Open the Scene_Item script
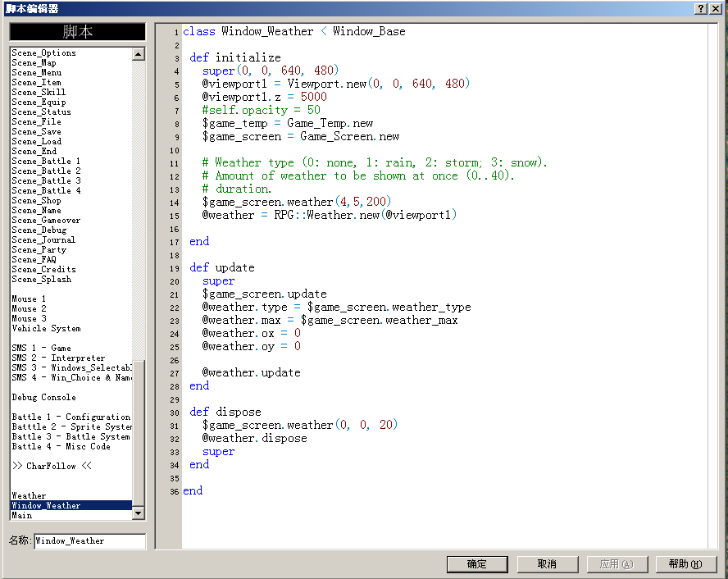The height and width of the screenshot is (579, 728). (36, 82)
